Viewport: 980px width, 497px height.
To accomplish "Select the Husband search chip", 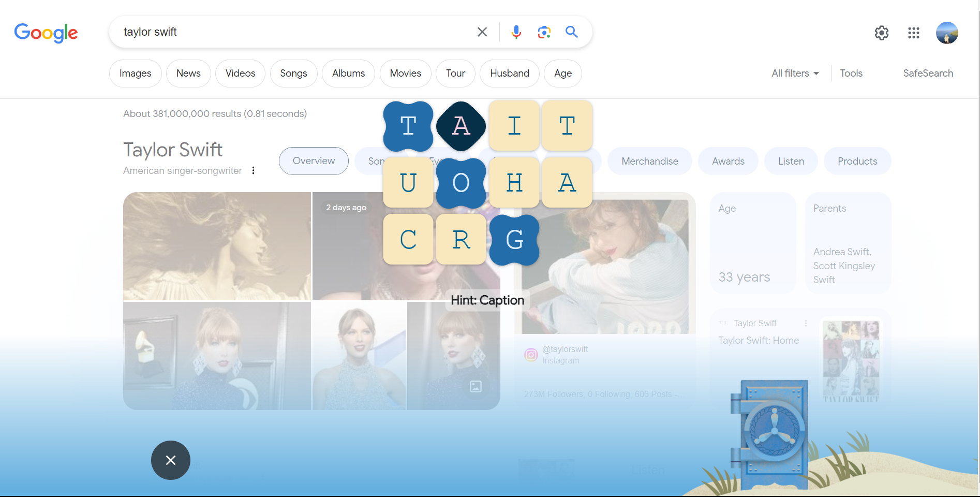I will (510, 74).
